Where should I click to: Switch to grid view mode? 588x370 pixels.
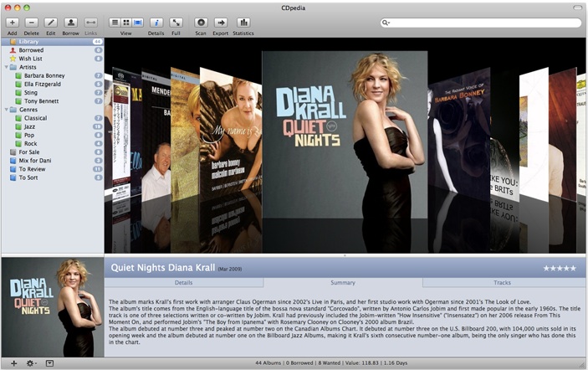[125, 22]
